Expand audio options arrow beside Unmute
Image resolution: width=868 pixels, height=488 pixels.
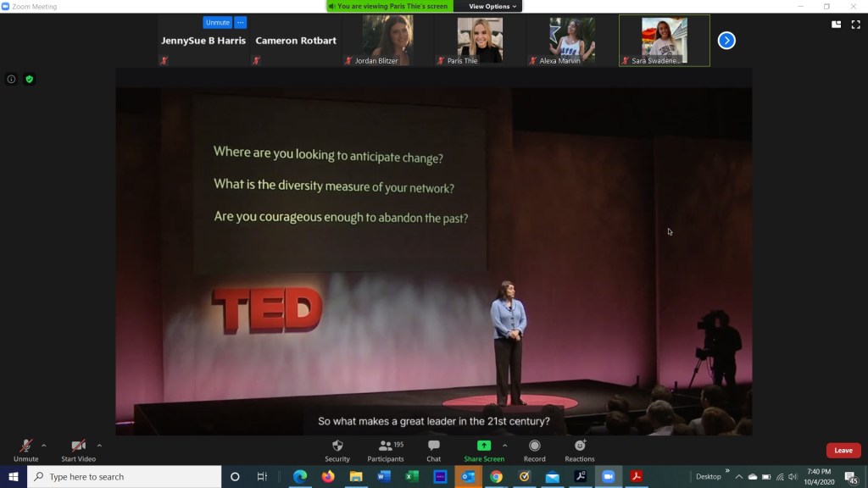(x=44, y=446)
